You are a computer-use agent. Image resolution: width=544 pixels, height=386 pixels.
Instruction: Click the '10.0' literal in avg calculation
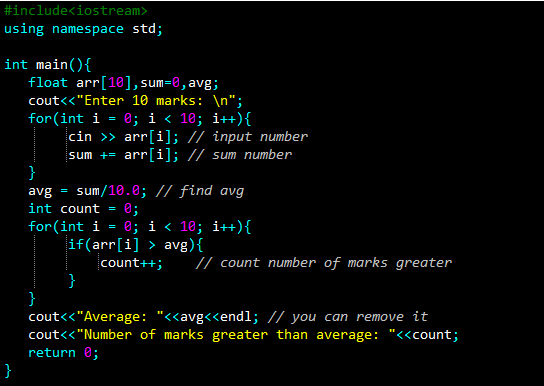[x=124, y=191]
